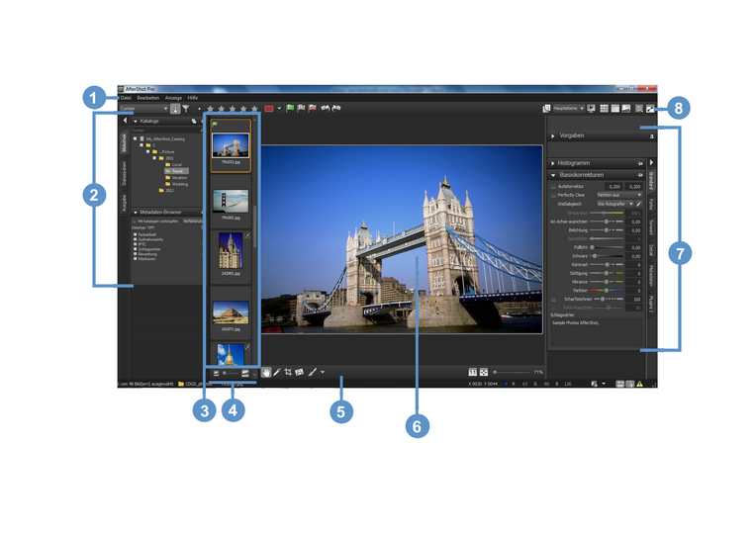Click the filter funnel icon

click(x=186, y=108)
